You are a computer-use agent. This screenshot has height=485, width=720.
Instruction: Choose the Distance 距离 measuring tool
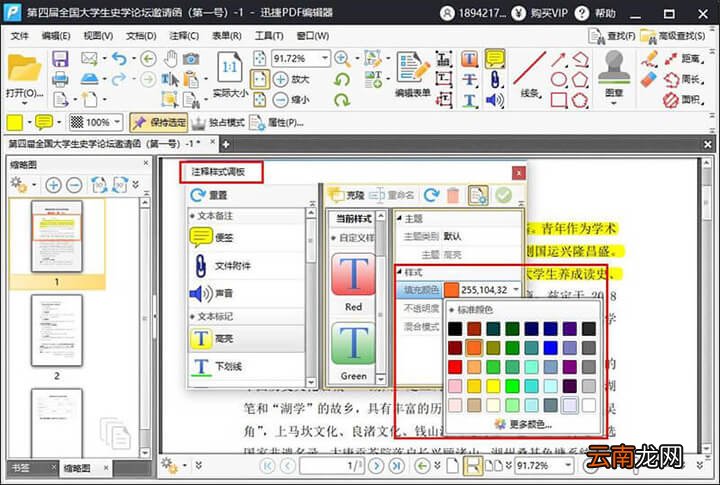coord(683,59)
